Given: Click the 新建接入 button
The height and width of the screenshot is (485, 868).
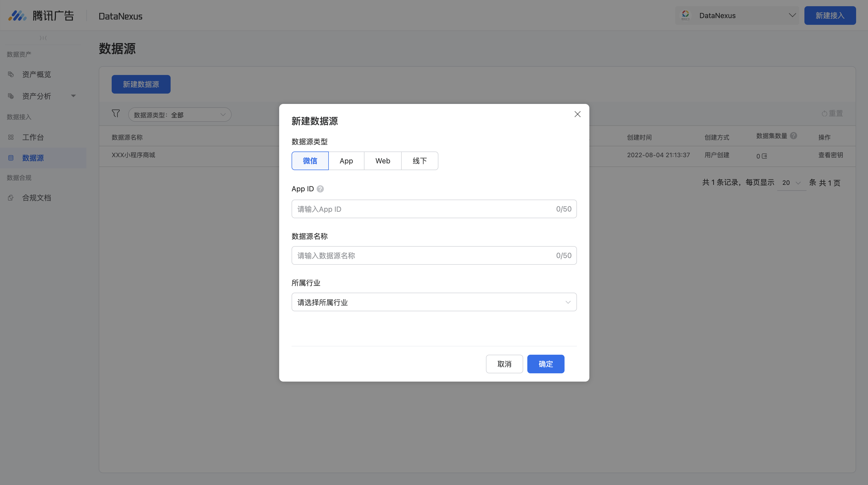Looking at the screenshot, I should (829, 16).
